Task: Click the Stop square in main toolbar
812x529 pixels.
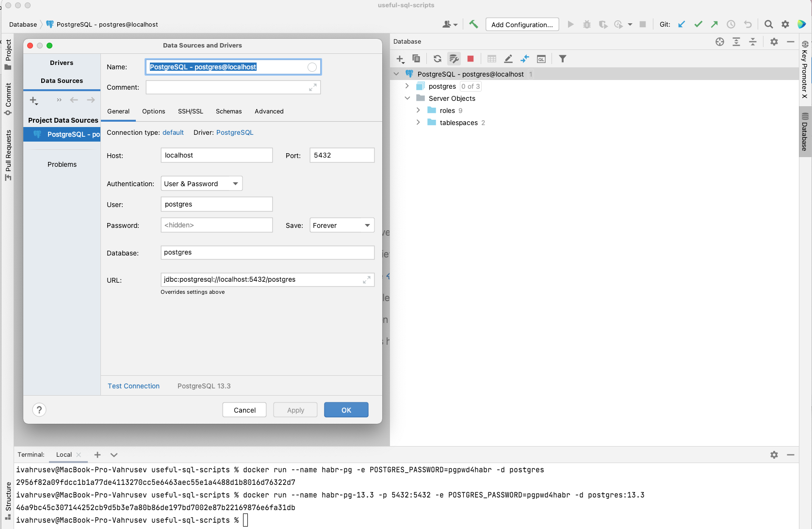Action: (x=643, y=24)
